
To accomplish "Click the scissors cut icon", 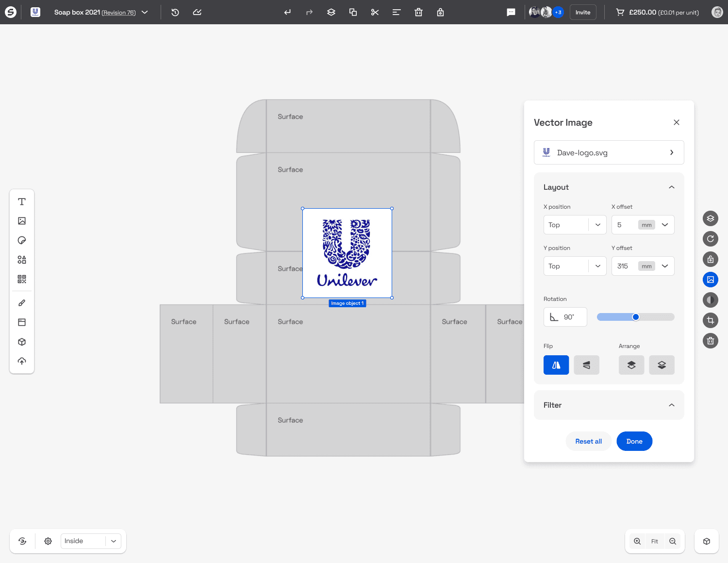I will (x=375, y=12).
